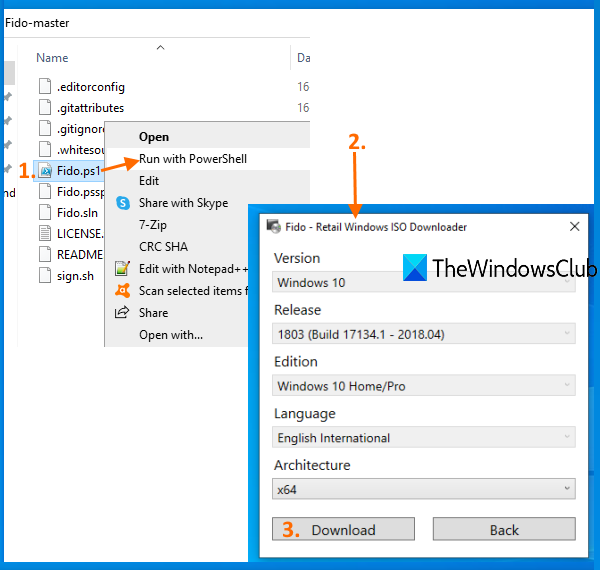Click the Notepad++ icon in context menu

pos(122,269)
